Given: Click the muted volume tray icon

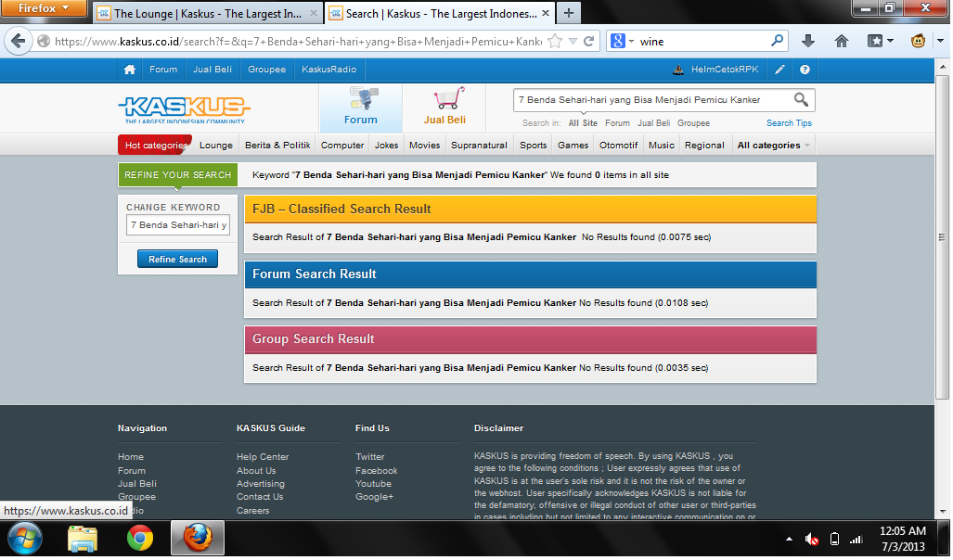Looking at the screenshot, I should [x=811, y=540].
